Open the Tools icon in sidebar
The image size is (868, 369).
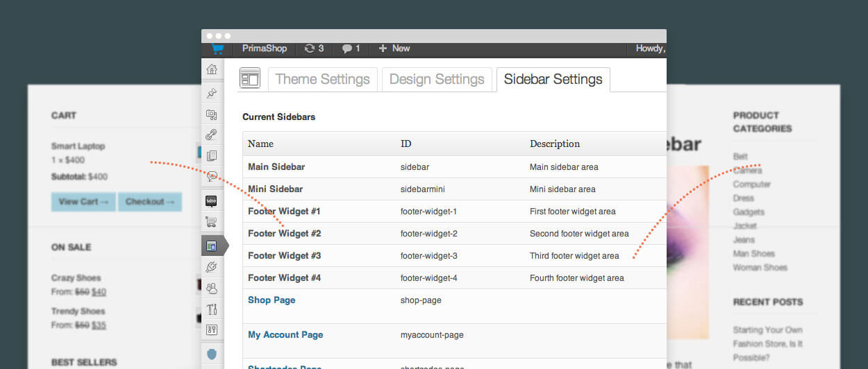(212, 309)
